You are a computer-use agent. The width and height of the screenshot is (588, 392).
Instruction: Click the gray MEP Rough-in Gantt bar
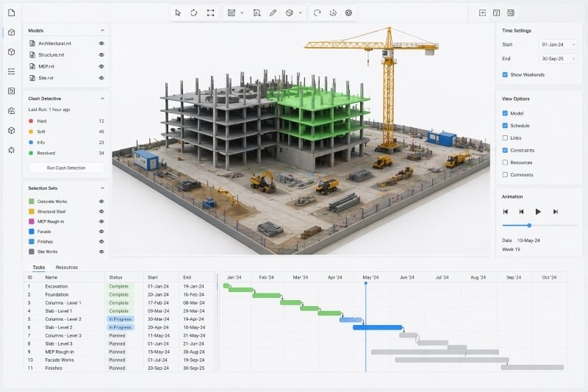(435, 352)
